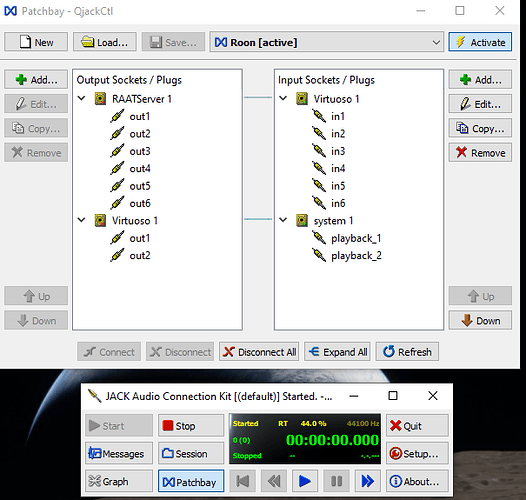Image resolution: width=526 pixels, height=500 pixels.
Task: Copy the selected input socket
Action: point(480,128)
